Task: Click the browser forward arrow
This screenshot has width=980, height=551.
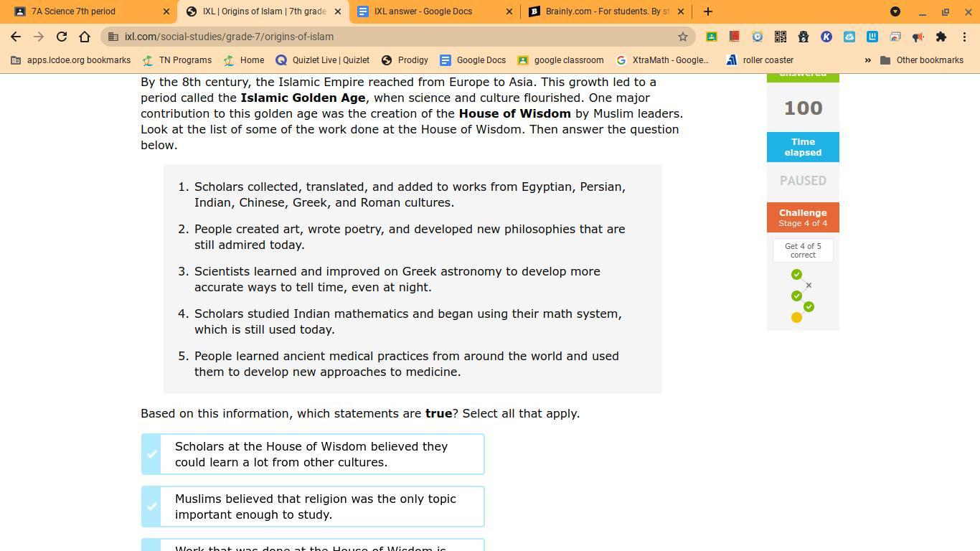Action: [39, 37]
